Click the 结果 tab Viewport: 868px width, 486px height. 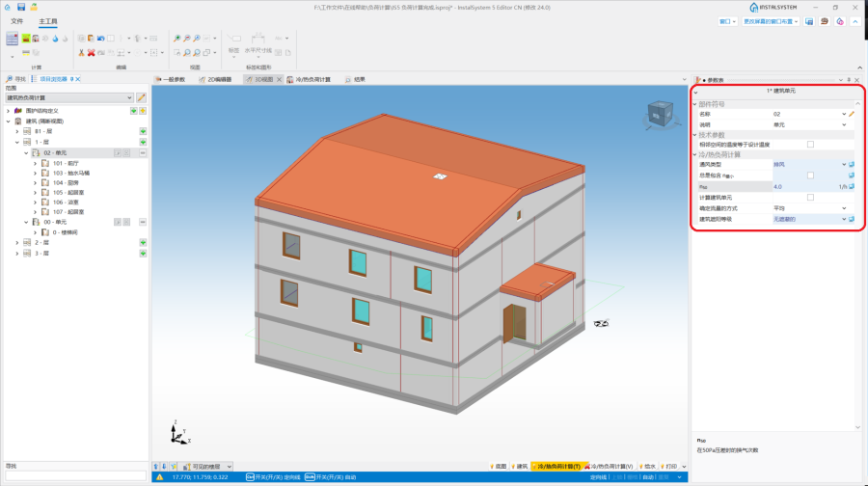358,79
